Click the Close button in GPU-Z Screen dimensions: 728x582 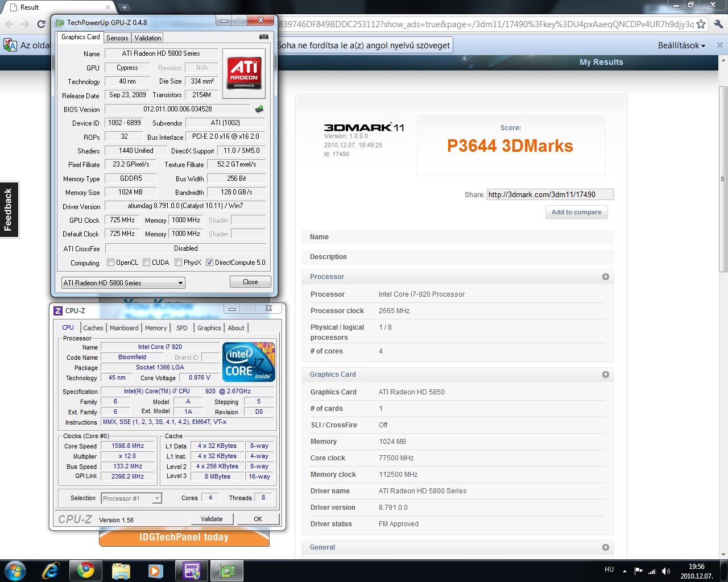tap(250, 282)
